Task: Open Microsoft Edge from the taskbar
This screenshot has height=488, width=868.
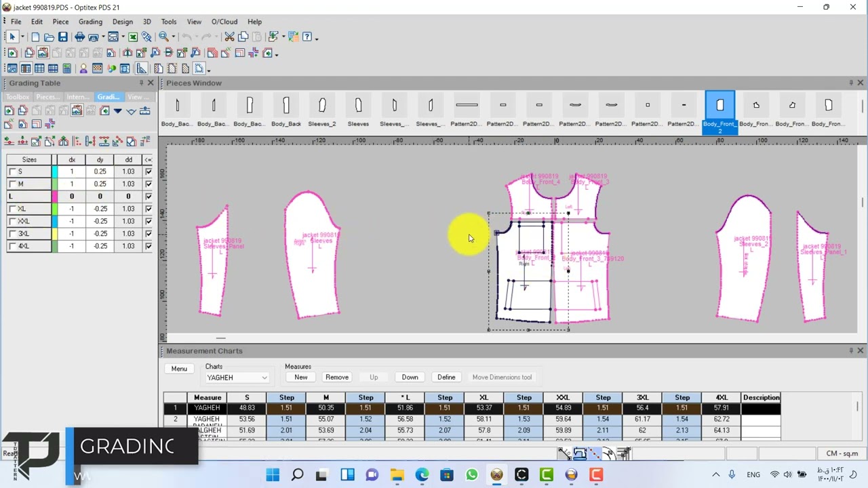Action: (x=422, y=475)
